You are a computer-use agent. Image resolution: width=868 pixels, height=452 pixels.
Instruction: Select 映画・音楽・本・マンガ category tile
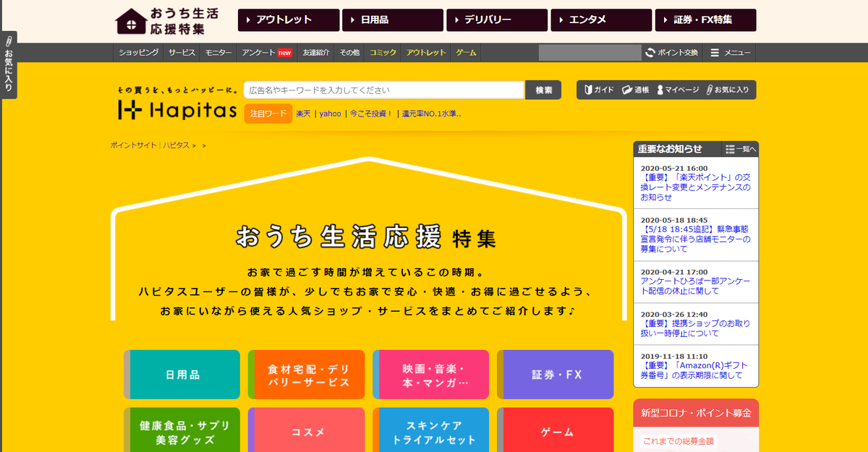(x=431, y=375)
